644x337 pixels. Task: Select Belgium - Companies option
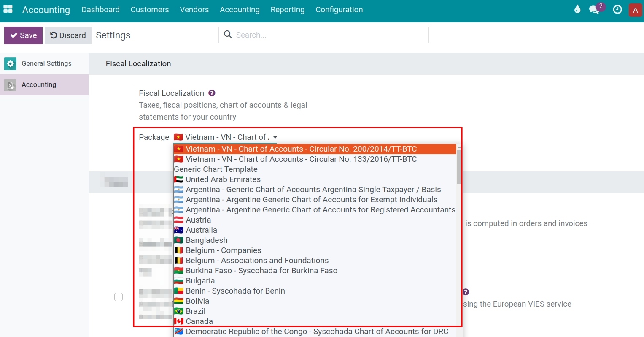click(315, 250)
